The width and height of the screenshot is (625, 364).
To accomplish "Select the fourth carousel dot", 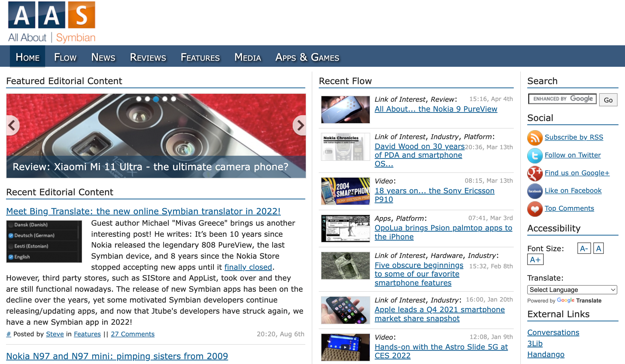I will tap(165, 99).
